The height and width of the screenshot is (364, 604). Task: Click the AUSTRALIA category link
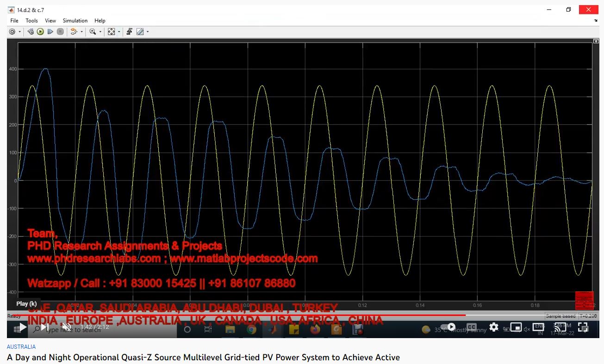click(21, 346)
